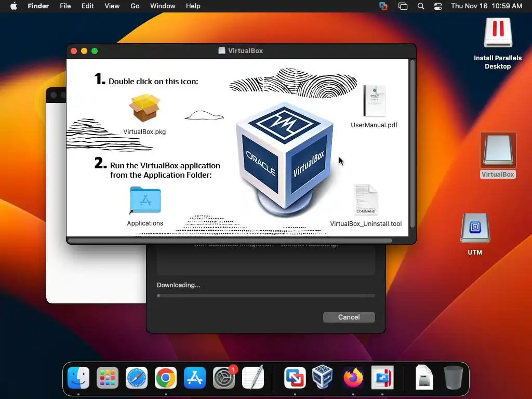The height and width of the screenshot is (399, 532).
Task: Launch Safari from the Dock
Action: [137, 378]
